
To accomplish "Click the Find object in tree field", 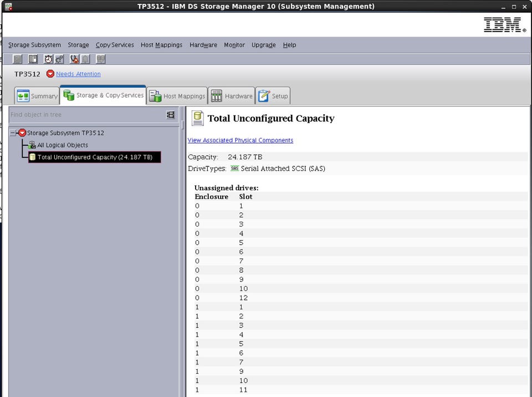I will (x=86, y=115).
